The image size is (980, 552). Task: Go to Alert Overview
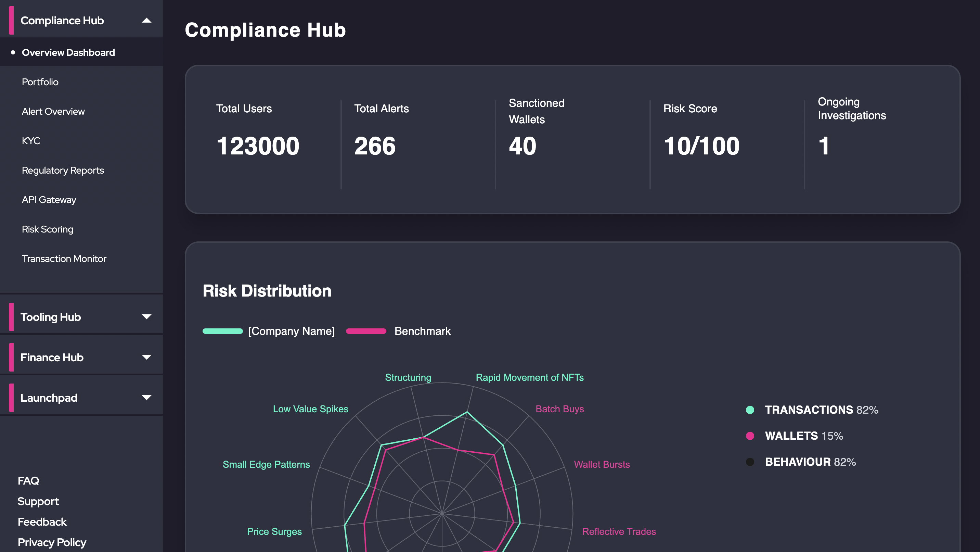tap(53, 111)
